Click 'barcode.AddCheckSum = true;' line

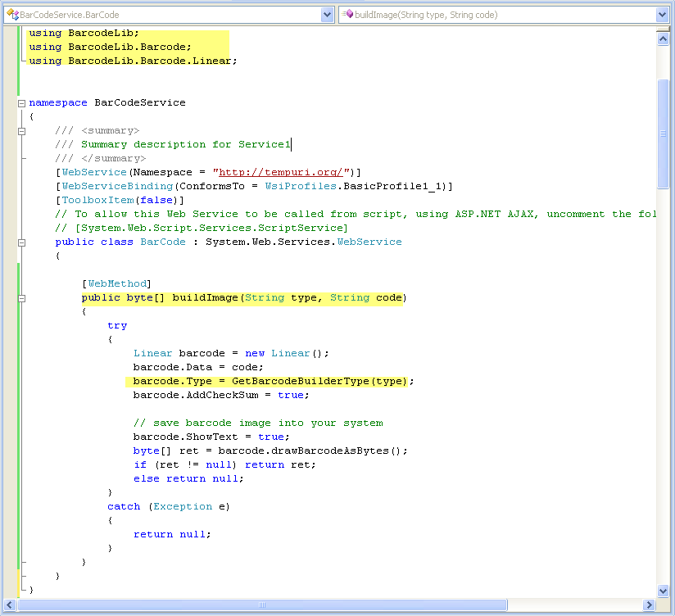pos(221,395)
